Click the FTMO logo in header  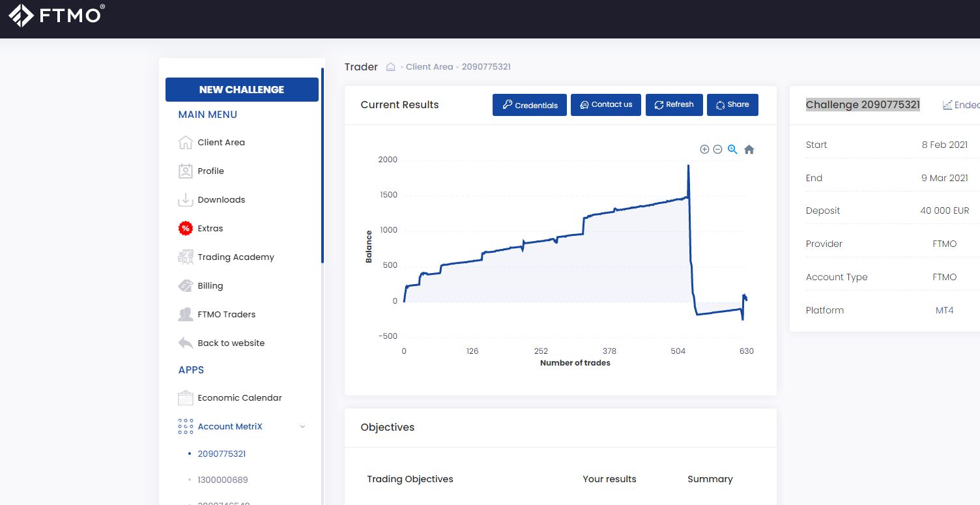click(x=57, y=15)
